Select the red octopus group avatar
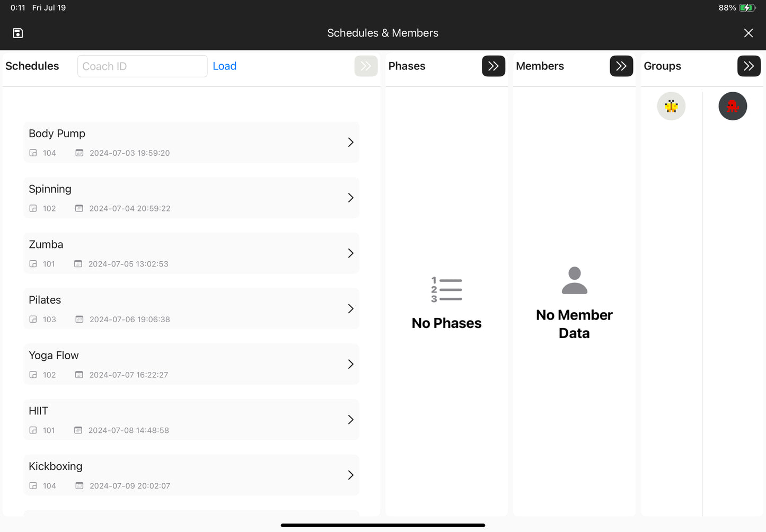Viewport: 766px width, 532px height. pyautogui.click(x=732, y=107)
